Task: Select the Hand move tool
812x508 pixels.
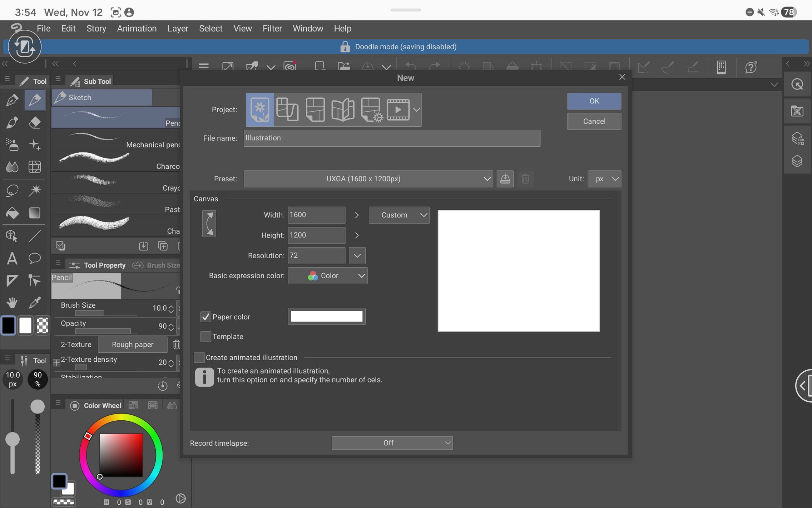Action: 12,303
